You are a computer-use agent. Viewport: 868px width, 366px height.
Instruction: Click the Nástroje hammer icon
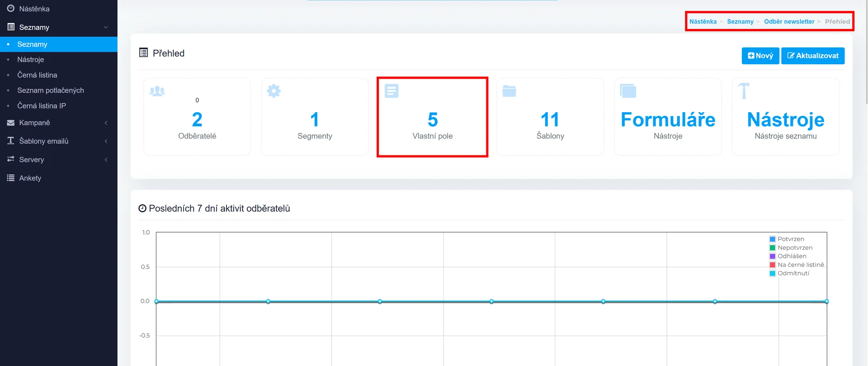[743, 90]
